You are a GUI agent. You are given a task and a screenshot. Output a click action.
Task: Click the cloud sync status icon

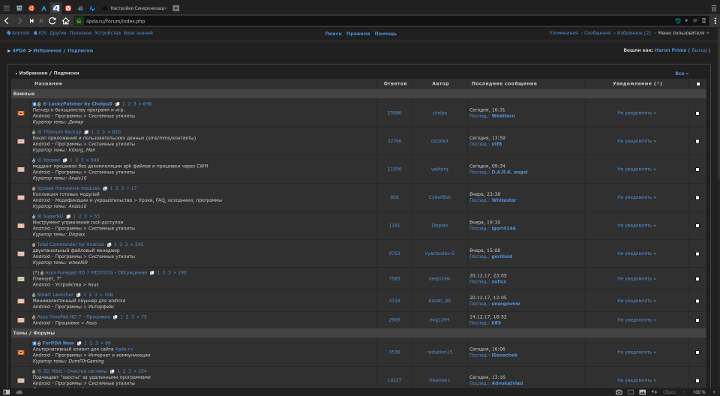(19, 392)
